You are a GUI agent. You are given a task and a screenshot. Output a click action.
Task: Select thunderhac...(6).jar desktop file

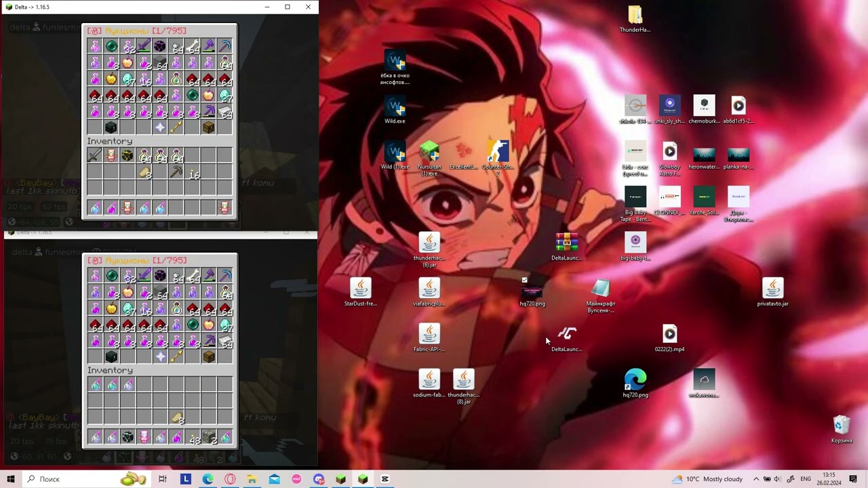tap(429, 250)
